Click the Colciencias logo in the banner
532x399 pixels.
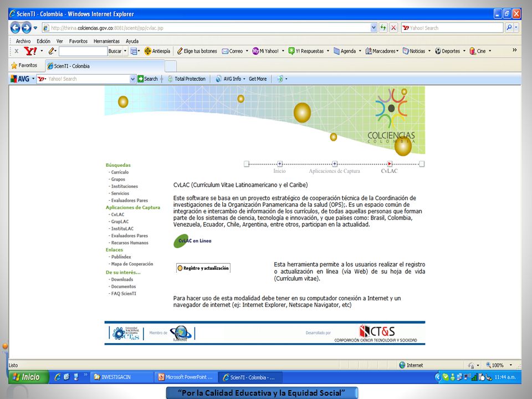point(391,115)
